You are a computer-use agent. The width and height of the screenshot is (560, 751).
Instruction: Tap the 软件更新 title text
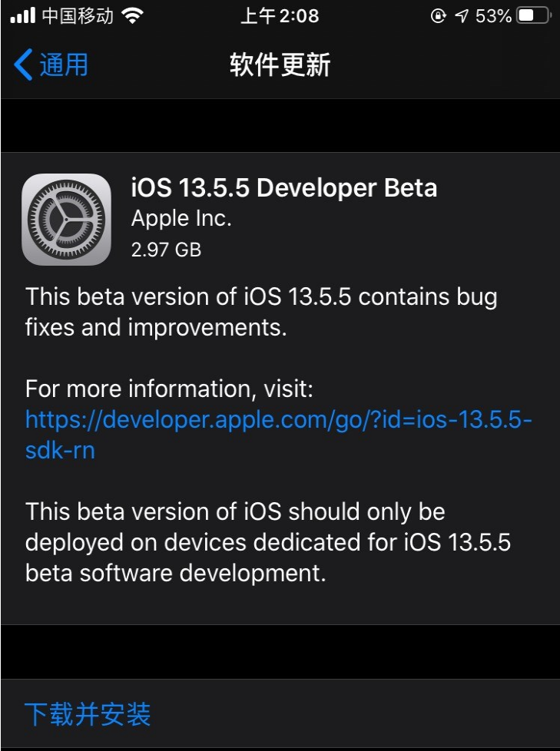pyautogui.click(x=280, y=65)
